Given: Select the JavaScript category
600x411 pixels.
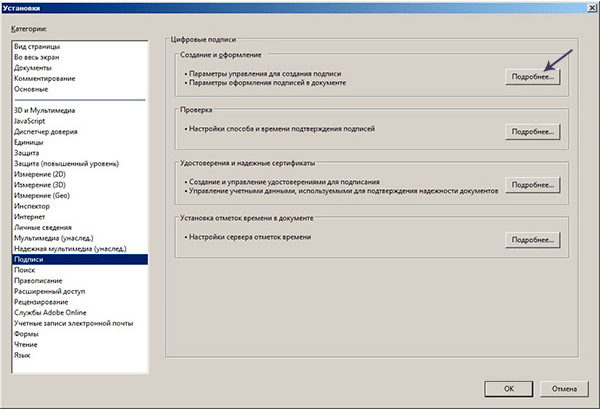Looking at the screenshot, I should [35, 120].
